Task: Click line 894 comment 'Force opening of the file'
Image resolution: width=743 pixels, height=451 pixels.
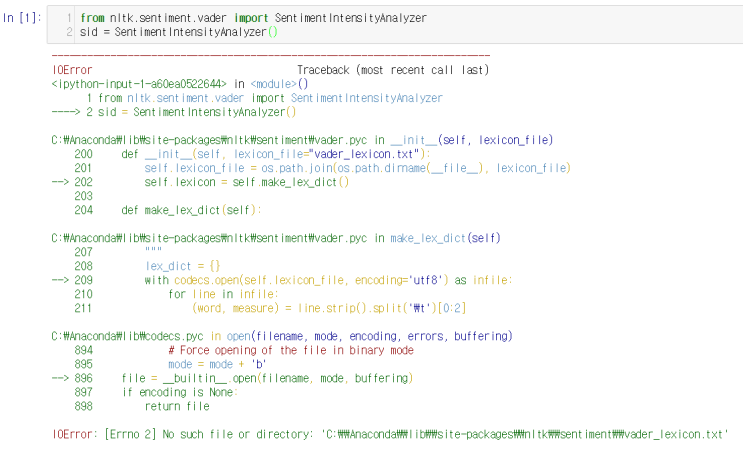Action: pos(244,351)
